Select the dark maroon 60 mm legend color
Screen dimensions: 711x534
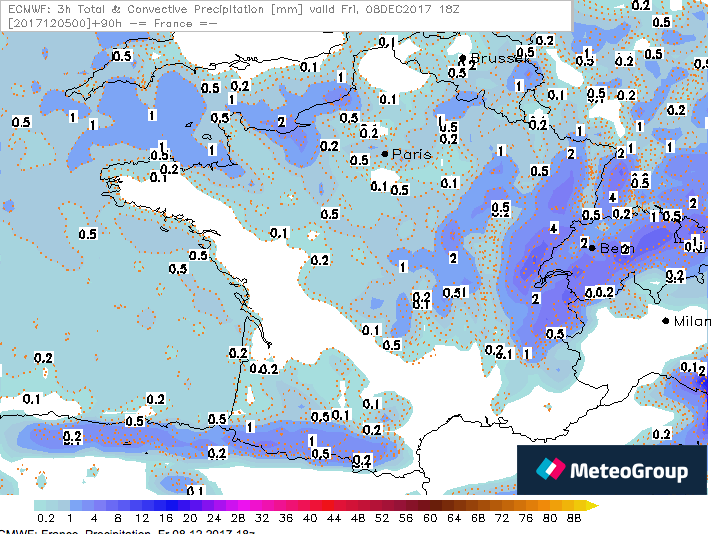coord(430,506)
